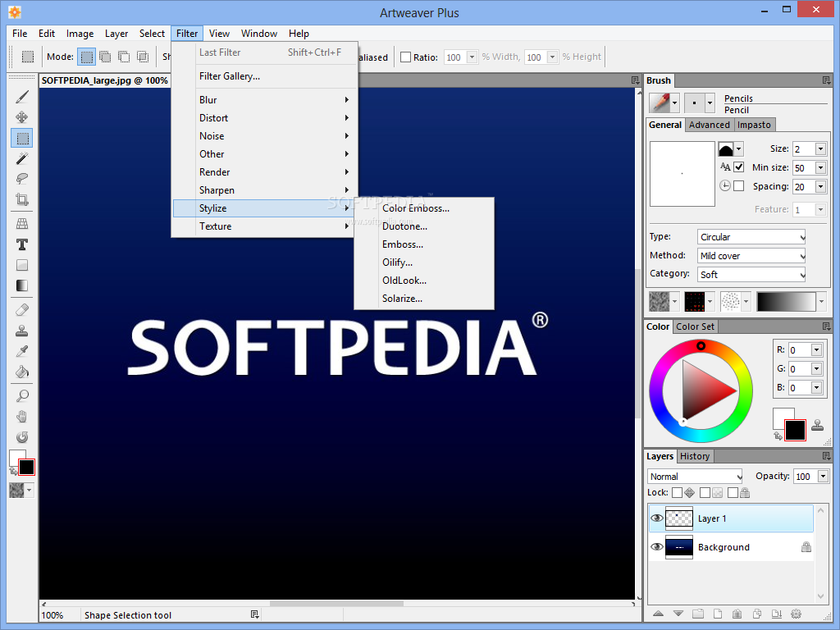Switch to the History tab
This screenshot has height=630, width=840.
695,456
